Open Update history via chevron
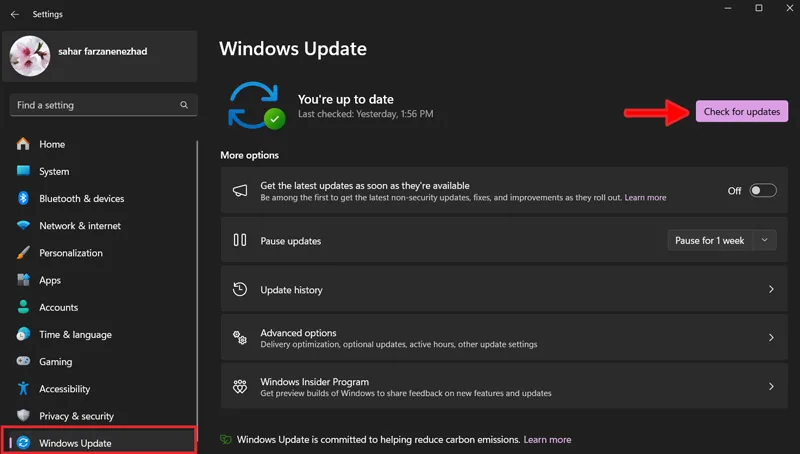Screen dimensions: 800x454 tap(771, 289)
